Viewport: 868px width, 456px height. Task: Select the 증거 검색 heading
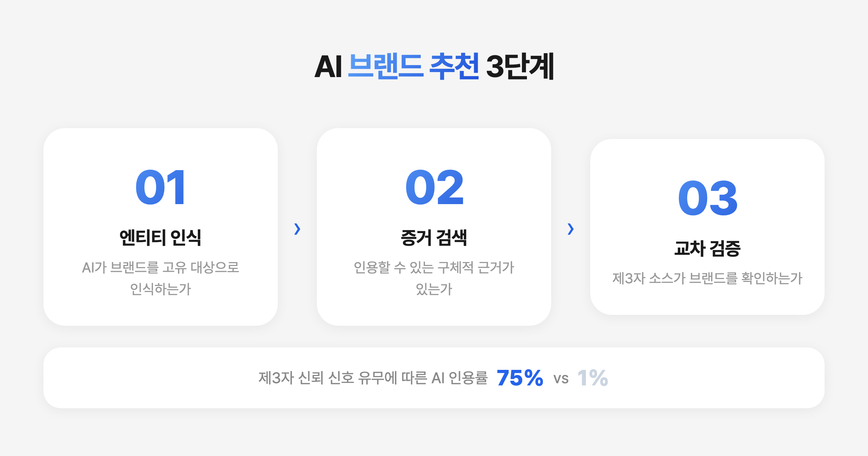click(434, 238)
